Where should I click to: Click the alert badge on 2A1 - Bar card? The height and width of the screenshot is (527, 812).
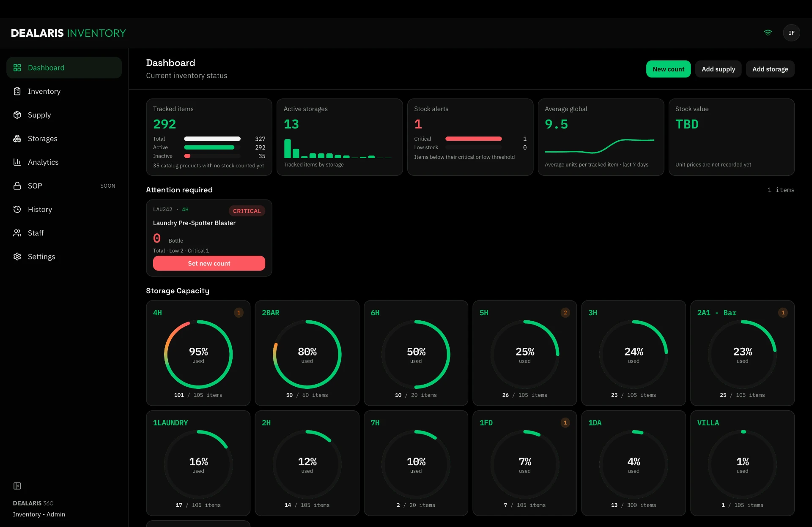click(x=783, y=313)
